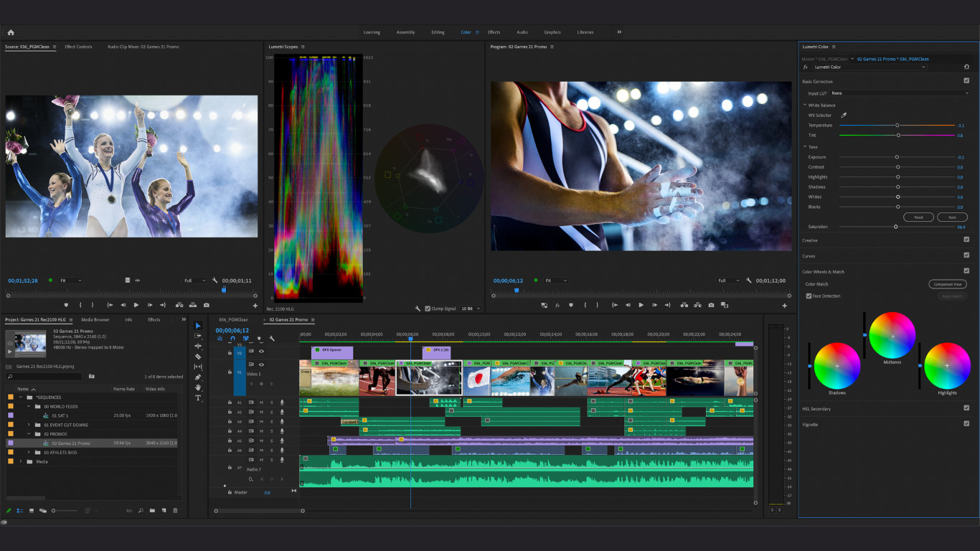Mute audio track A1
The height and width of the screenshot is (551, 980).
261,402
